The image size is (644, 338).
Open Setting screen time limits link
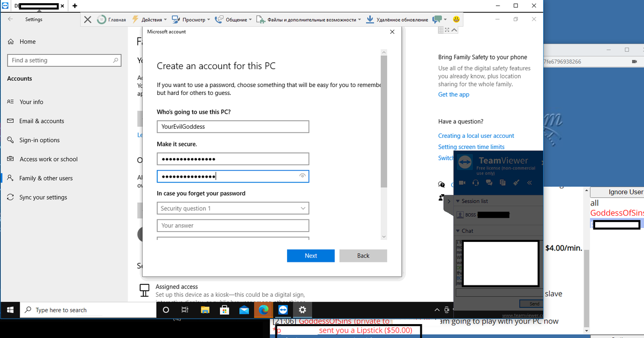(471, 147)
